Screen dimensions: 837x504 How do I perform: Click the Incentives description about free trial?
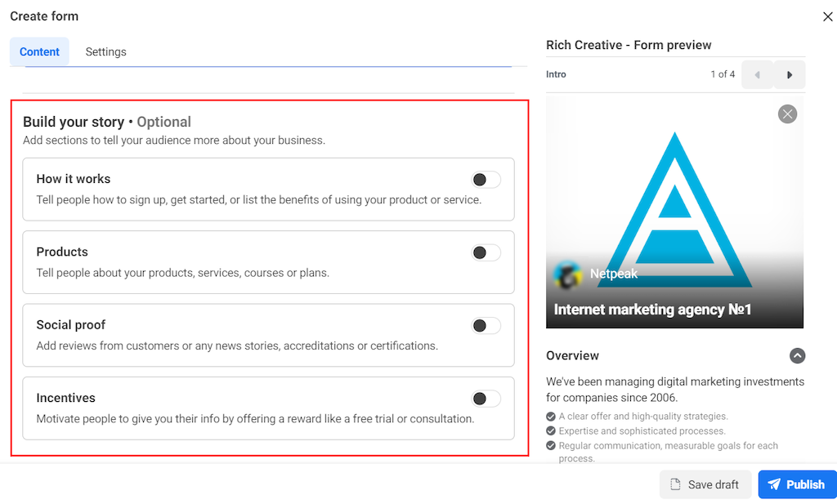255,419
